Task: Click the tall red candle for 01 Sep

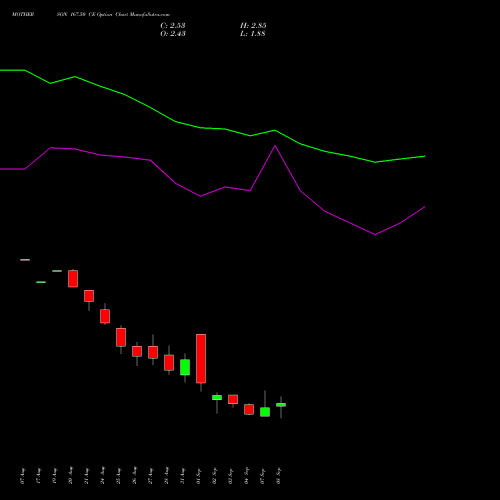Action: [201, 359]
